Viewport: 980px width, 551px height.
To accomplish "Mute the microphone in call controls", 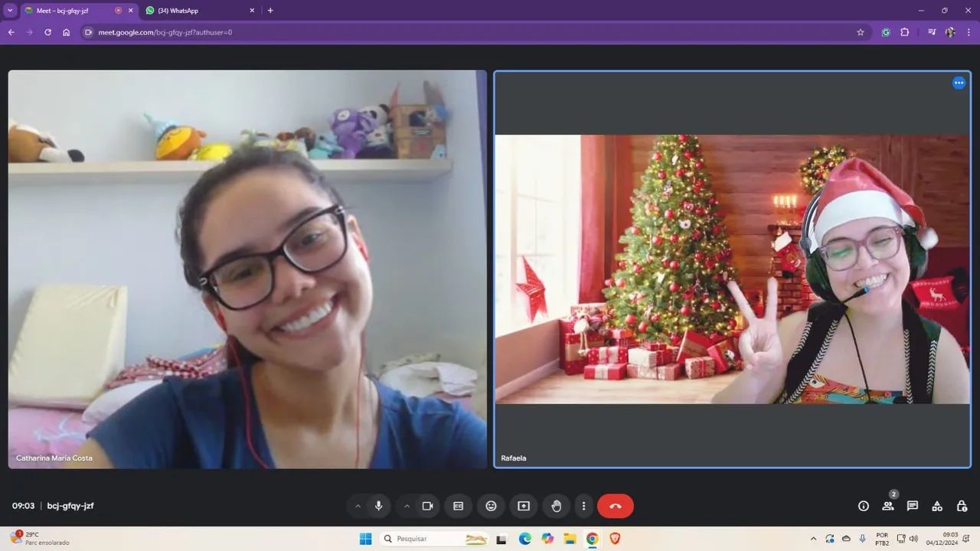I will [378, 506].
